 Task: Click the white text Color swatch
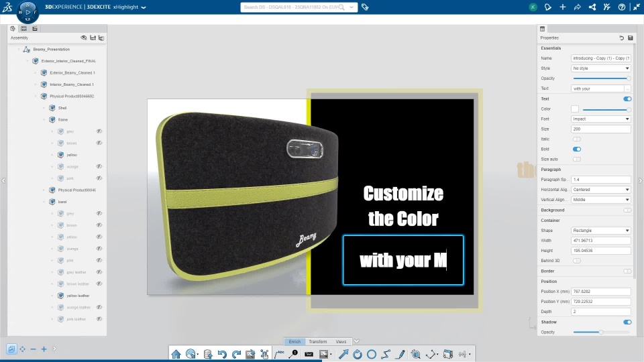[x=575, y=109]
